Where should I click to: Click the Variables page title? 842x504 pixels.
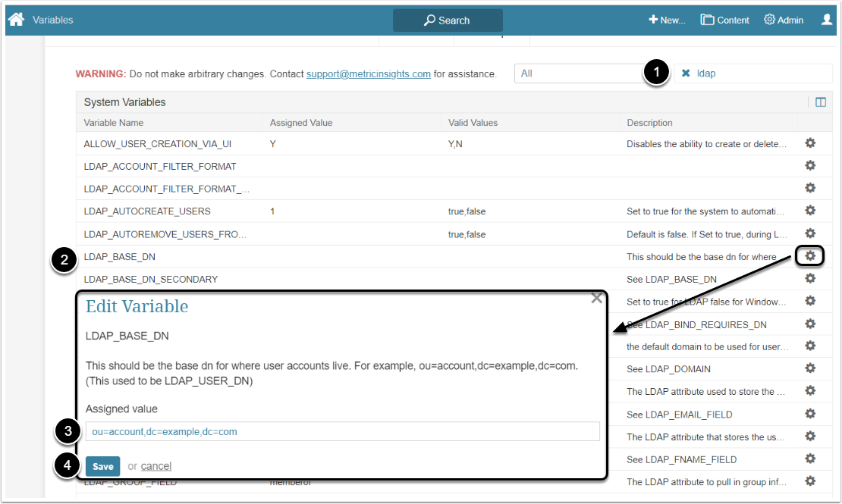click(52, 20)
